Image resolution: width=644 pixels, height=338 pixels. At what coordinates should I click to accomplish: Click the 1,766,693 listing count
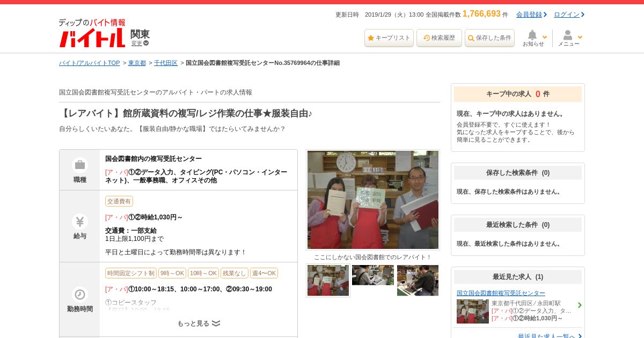pos(481,14)
